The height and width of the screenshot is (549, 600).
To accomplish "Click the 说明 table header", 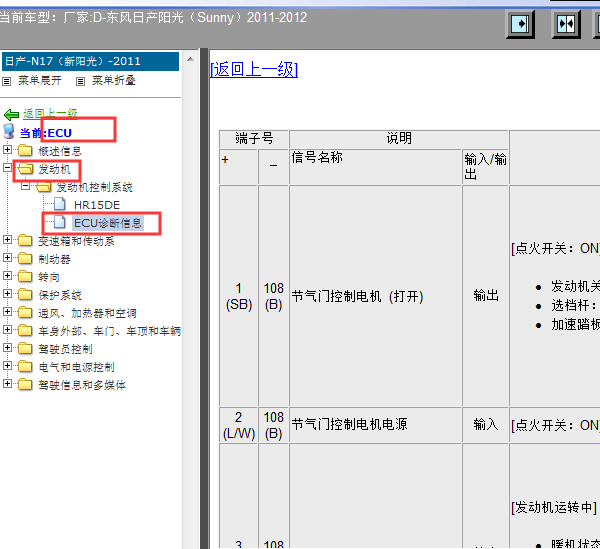I will (x=399, y=138).
